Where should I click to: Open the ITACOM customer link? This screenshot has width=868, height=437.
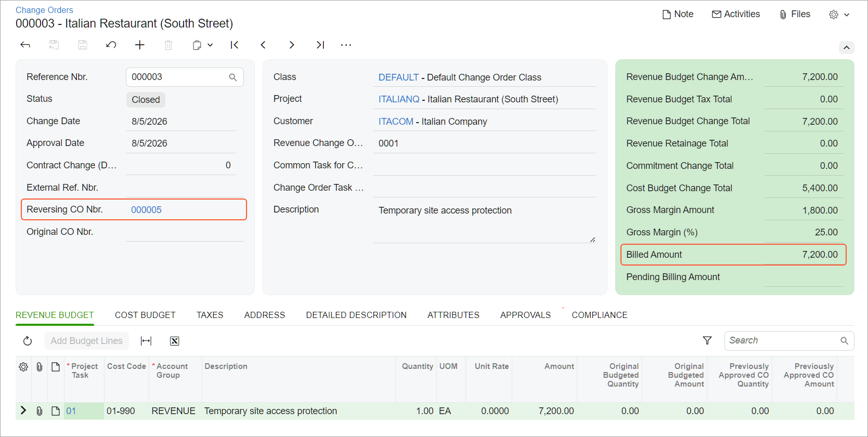point(396,122)
